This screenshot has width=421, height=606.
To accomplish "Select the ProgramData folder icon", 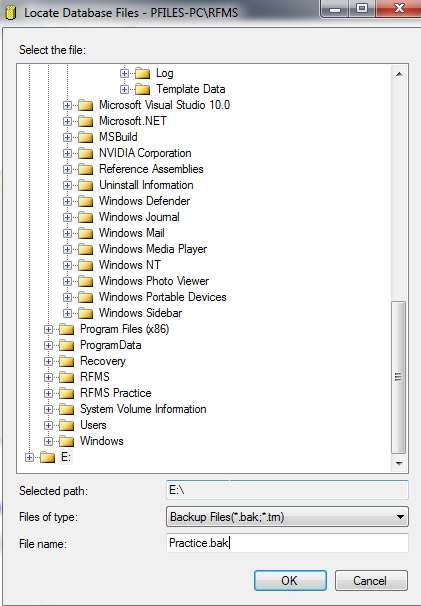I will tap(66, 345).
